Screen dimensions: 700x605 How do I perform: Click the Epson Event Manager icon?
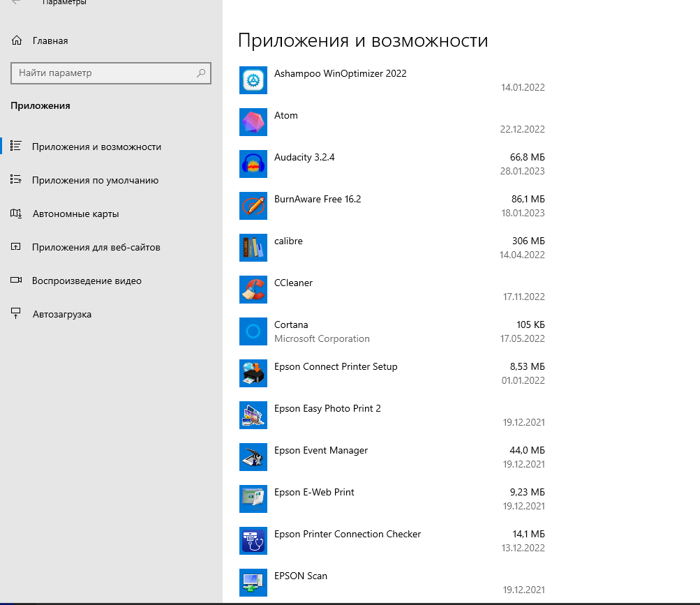(253, 457)
